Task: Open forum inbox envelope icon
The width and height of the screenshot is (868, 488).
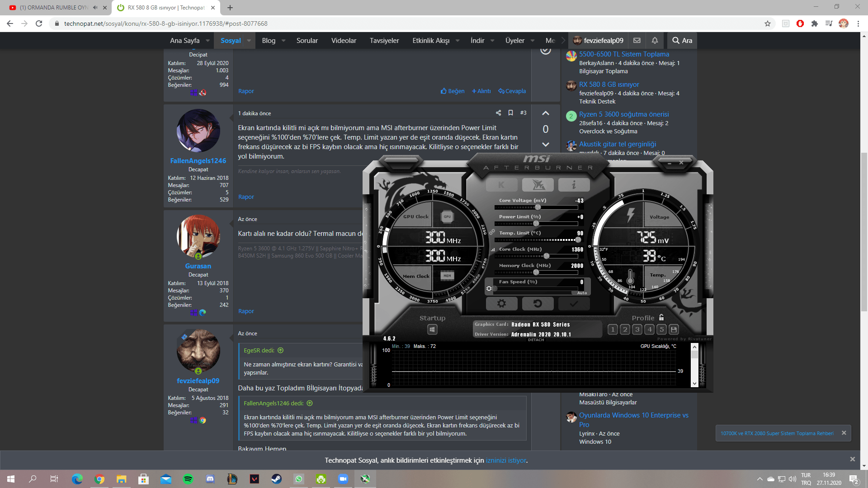Action: 637,41
